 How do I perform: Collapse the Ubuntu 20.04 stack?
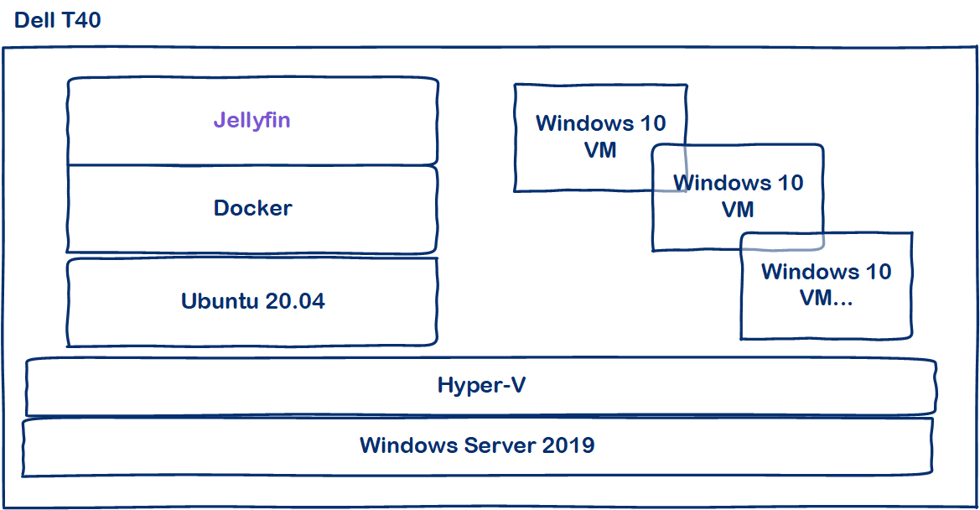[x=252, y=302]
